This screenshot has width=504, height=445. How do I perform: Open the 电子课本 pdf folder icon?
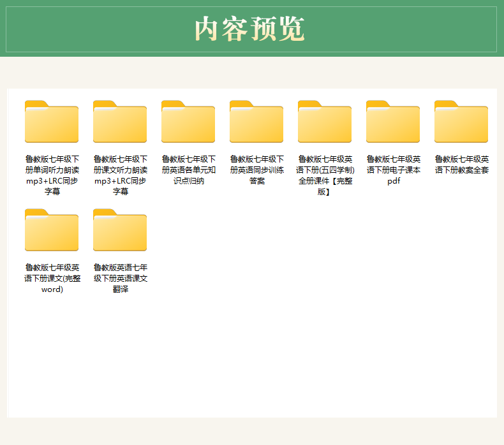pos(393,122)
